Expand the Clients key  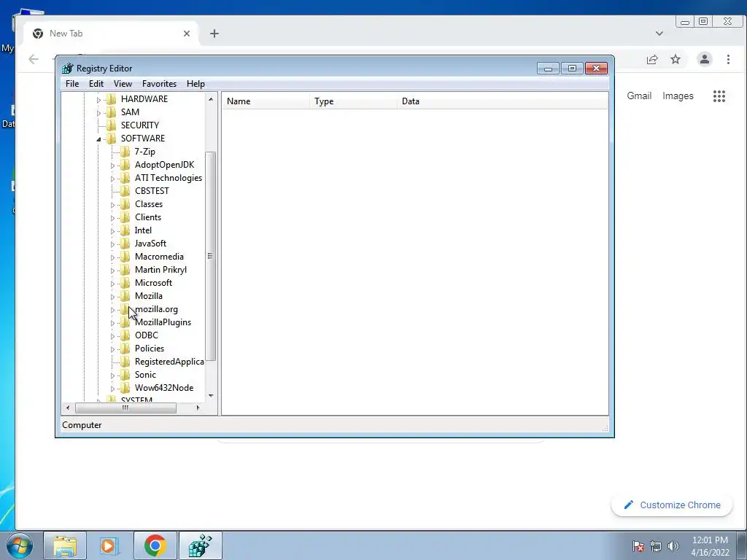[112, 218]
